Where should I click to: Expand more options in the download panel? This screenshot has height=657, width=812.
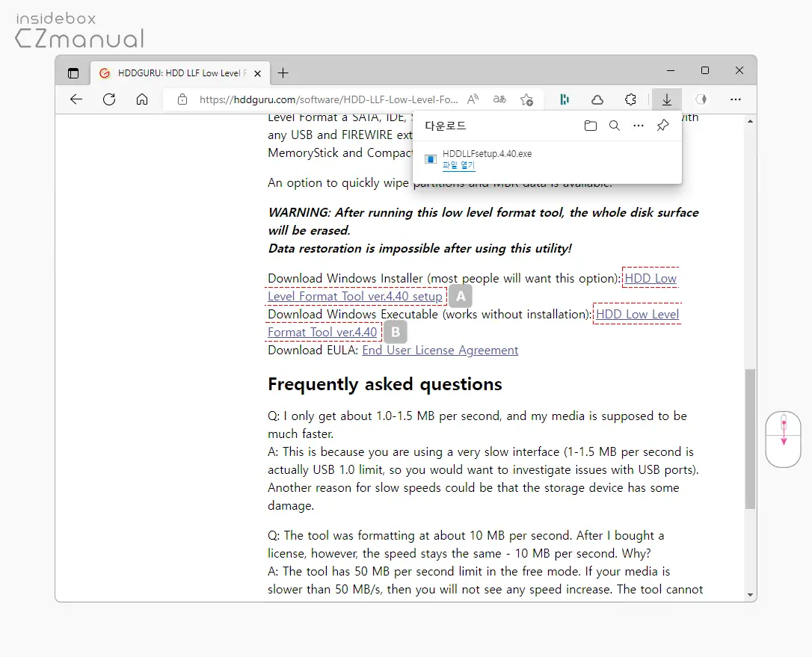coord(639,126)
